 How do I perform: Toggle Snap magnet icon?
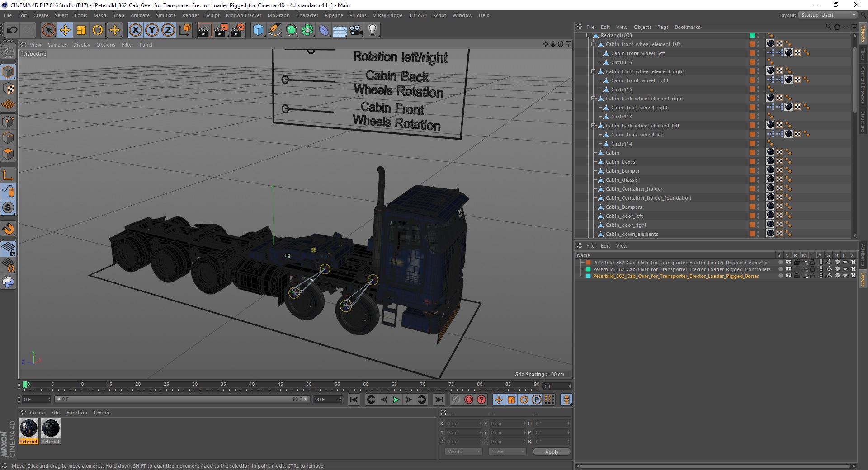8,229
